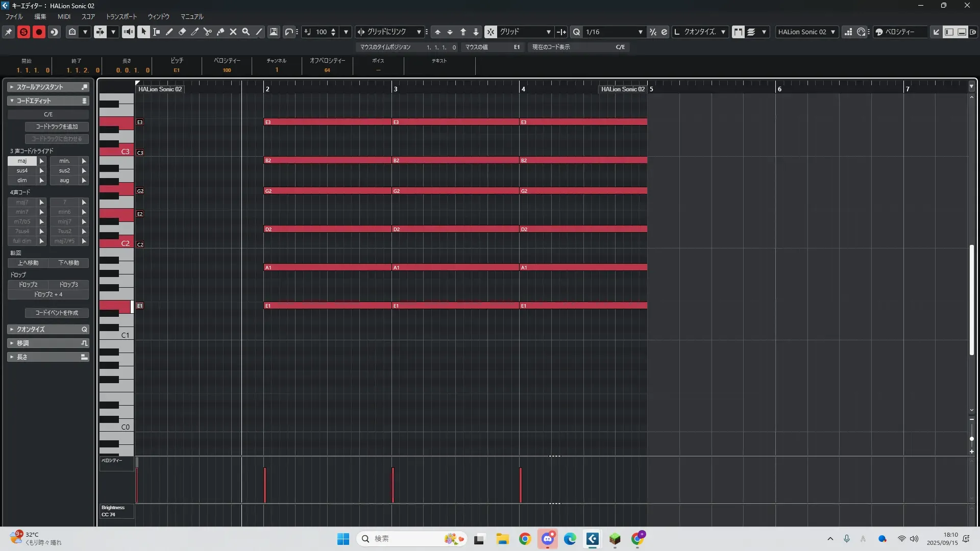
Task: Select the Zoom magnifier tool
Action: click(246, 32)
